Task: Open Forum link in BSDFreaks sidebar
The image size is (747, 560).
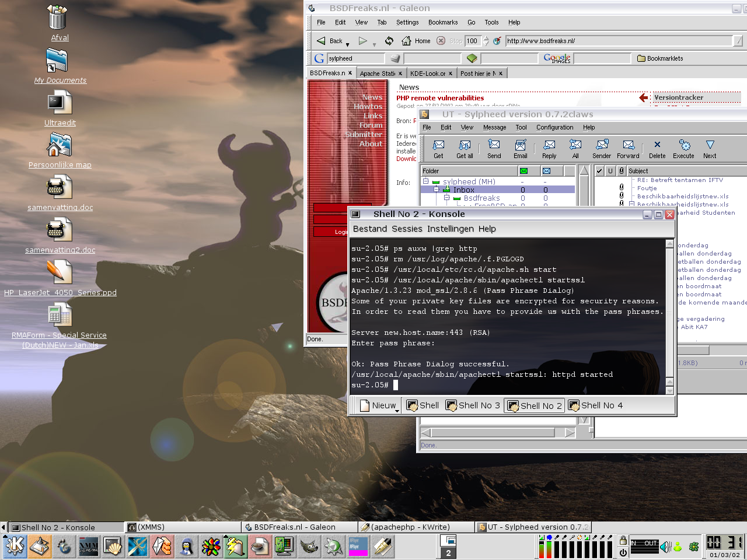Action: coord(371,125)
